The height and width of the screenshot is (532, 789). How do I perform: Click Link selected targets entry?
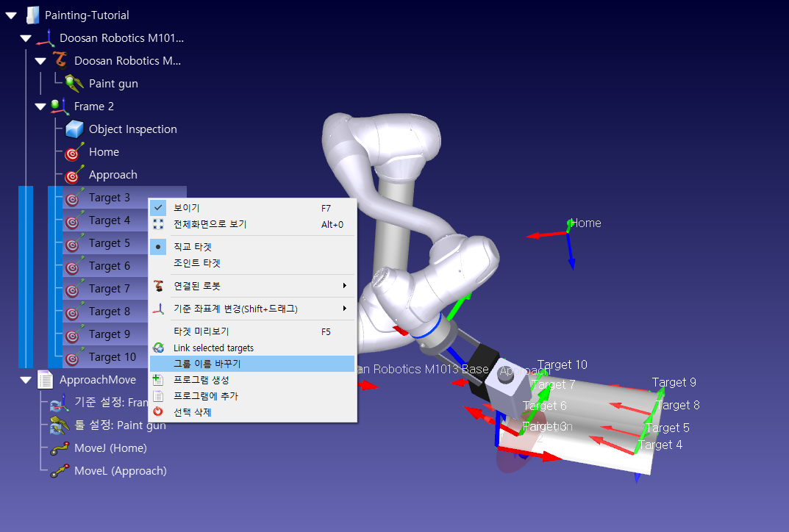click(213, 348)
